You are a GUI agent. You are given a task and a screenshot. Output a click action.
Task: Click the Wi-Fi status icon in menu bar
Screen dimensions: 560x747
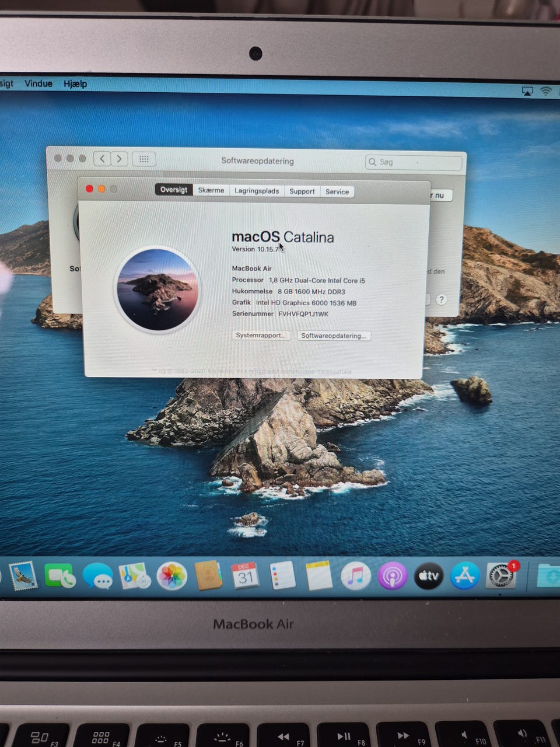[x=546, y=91]
